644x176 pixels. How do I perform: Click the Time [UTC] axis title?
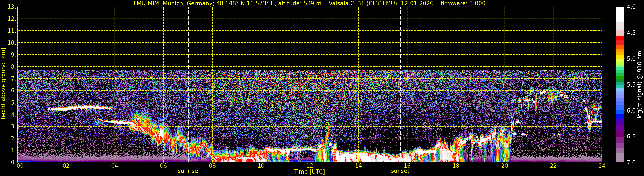click(310, 172)
